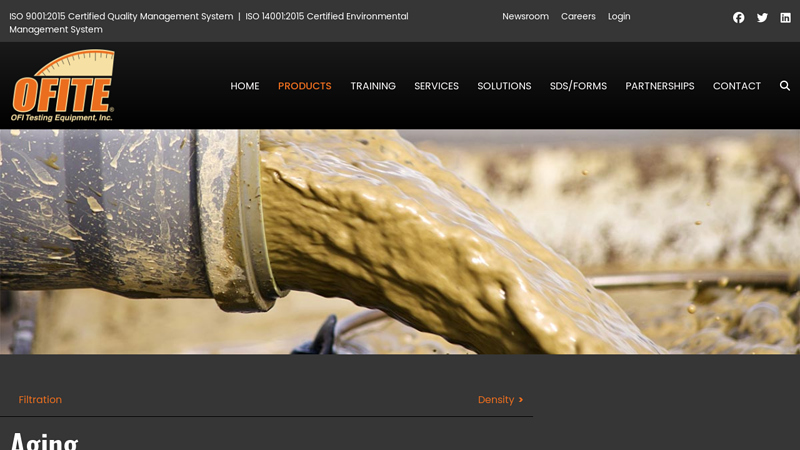The width and height of the screenshot is (800, 450).
Task: Expand the SDS/FORMS menu
Action: (x=578, y=86)
